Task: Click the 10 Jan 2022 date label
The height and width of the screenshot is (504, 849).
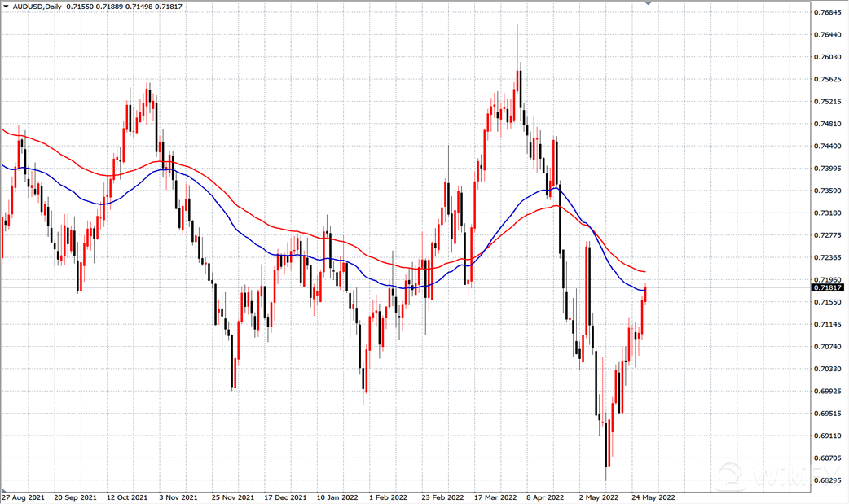Action: pos(337,496)
